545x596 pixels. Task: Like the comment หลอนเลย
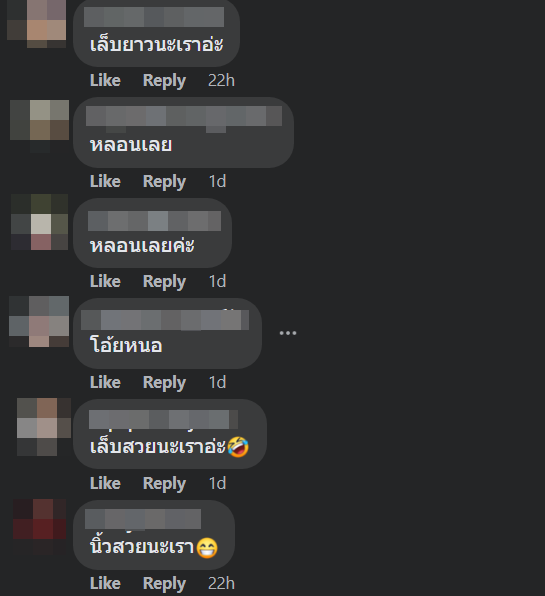105,181
